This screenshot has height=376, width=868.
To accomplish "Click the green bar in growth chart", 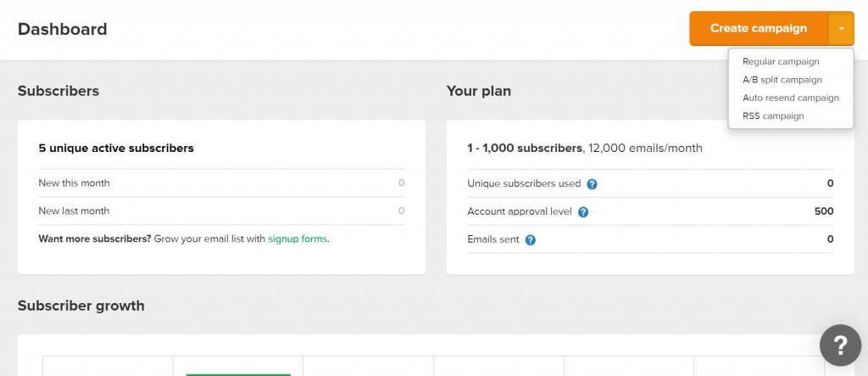I will tap(238, 375).
